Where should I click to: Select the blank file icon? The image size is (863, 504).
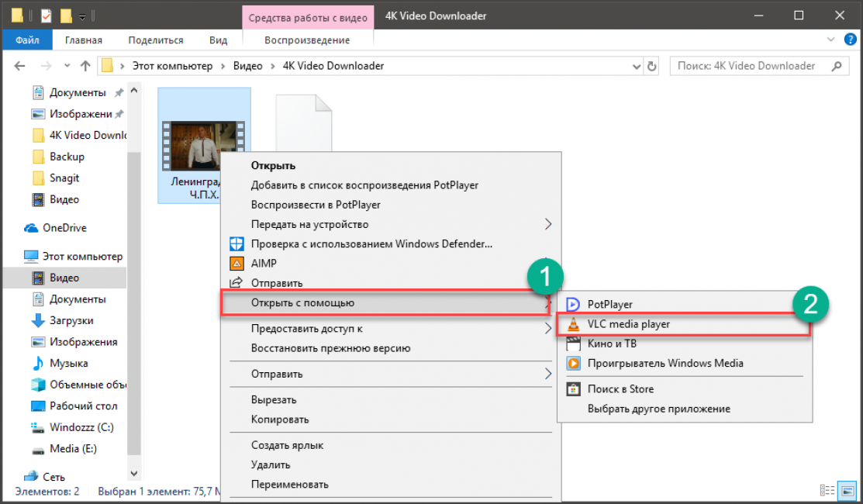pos(304,123)
